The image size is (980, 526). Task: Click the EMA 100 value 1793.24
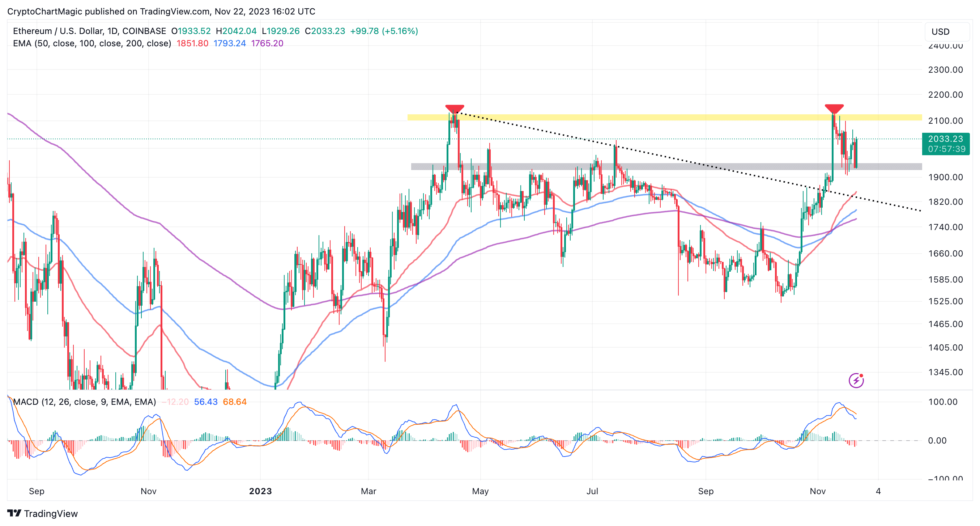tap(229, 43)
